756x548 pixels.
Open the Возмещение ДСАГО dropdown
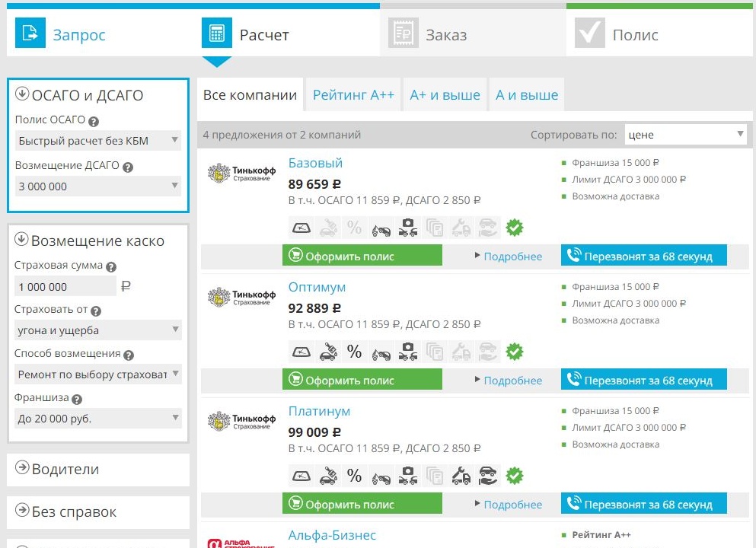[98, 186]
